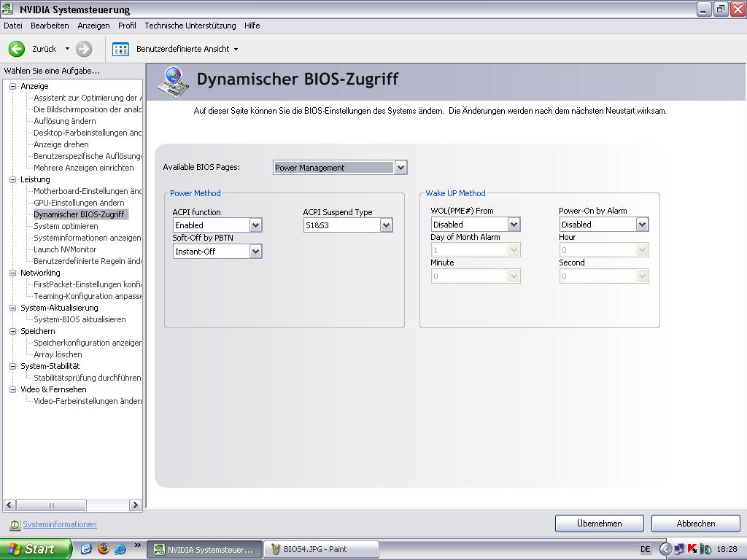Select Video-Farbeinstellungen ändern item
The width and height of the screenshot is (747, 560).
click(x=88, y=402)
